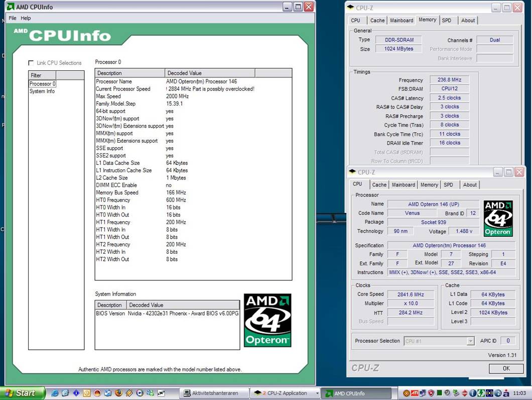The height and width of the screenshot is (400, 532).
Task: Click the AMD CPUInfo taskbar button
Action: click(x=356, y=393)
